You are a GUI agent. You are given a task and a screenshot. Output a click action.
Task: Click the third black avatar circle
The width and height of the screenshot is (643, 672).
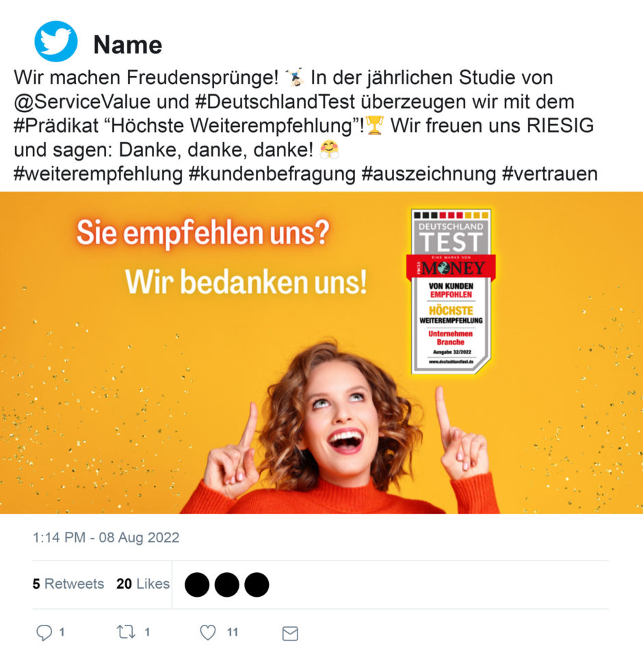(257, 584)
